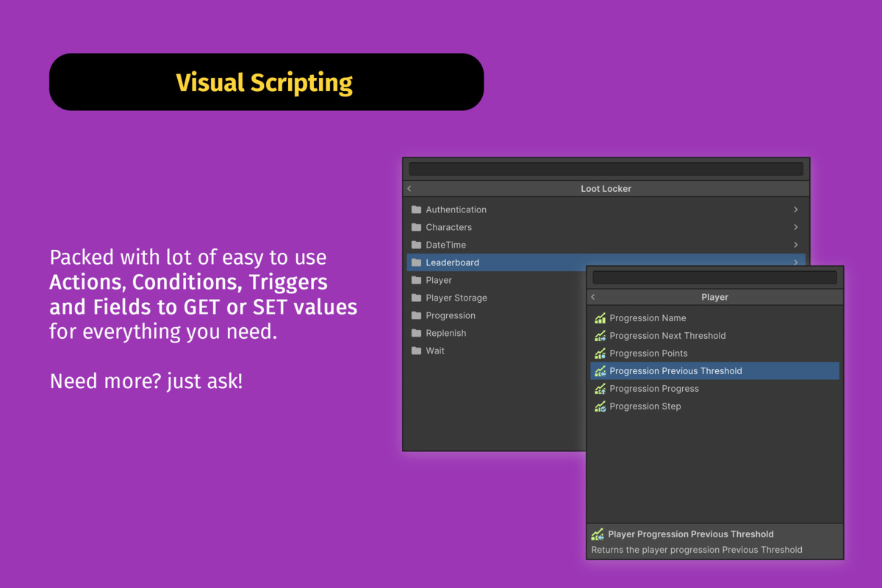Open the Wait category
882x588 pixels.
tap(496, 351)
